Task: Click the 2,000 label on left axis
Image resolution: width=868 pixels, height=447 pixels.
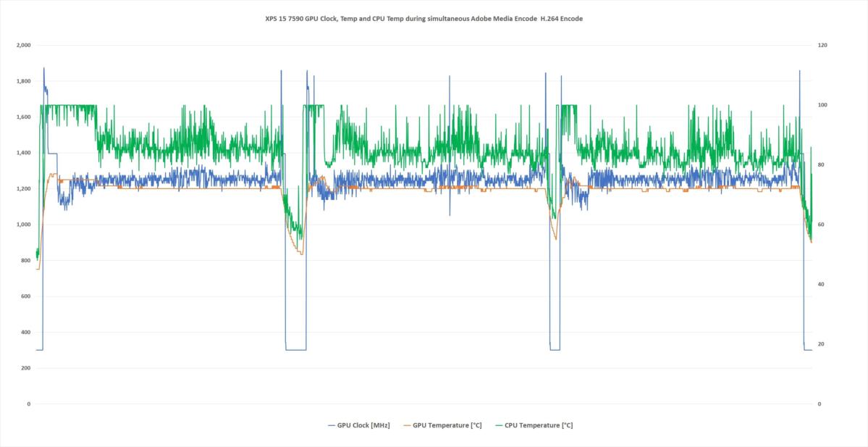Action: 23,45
